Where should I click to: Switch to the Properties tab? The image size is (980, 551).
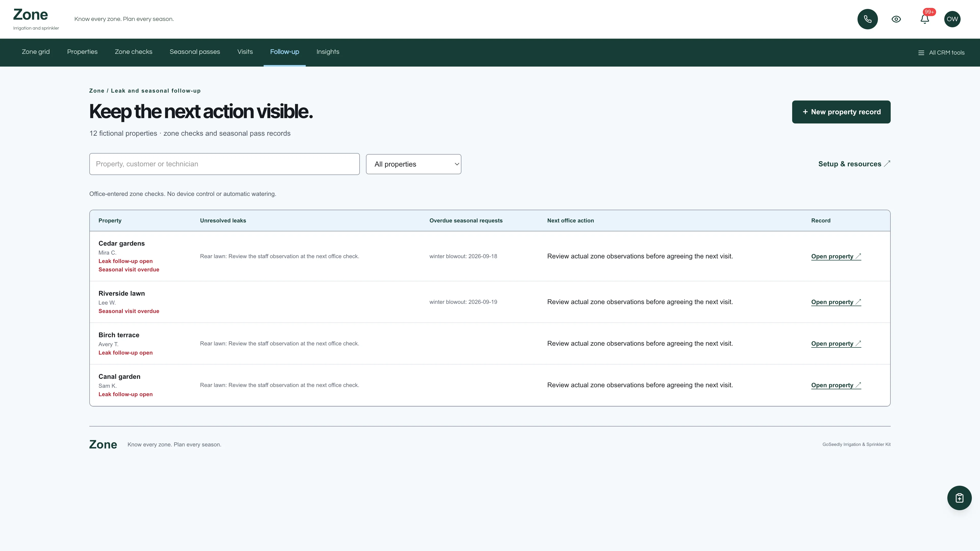pos(82,52)
